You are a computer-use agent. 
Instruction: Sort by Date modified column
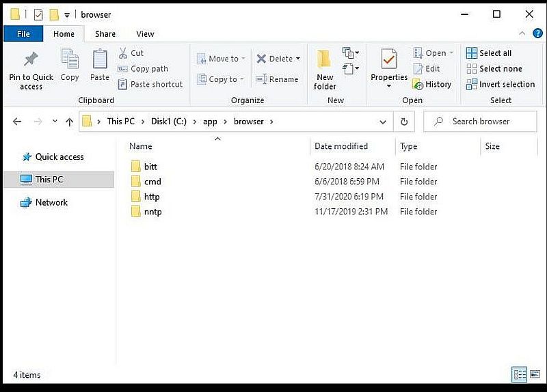pyautogui.click(x=341, y=146)
